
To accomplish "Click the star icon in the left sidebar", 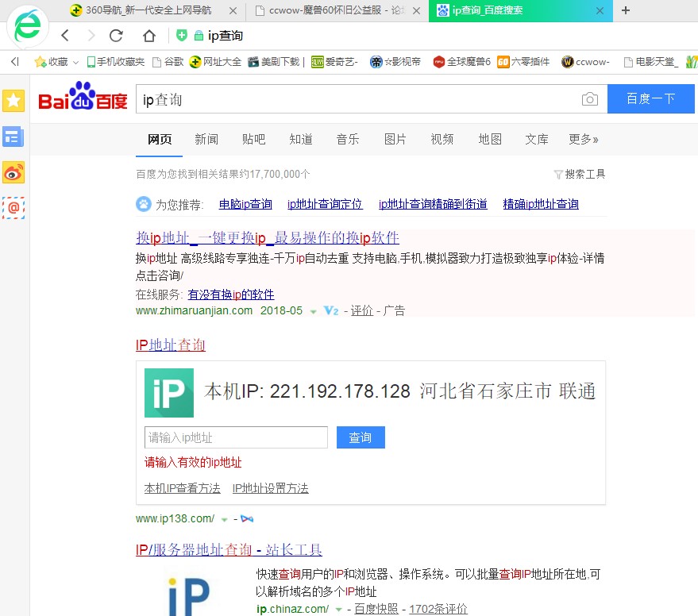I will tap(13, 101).
